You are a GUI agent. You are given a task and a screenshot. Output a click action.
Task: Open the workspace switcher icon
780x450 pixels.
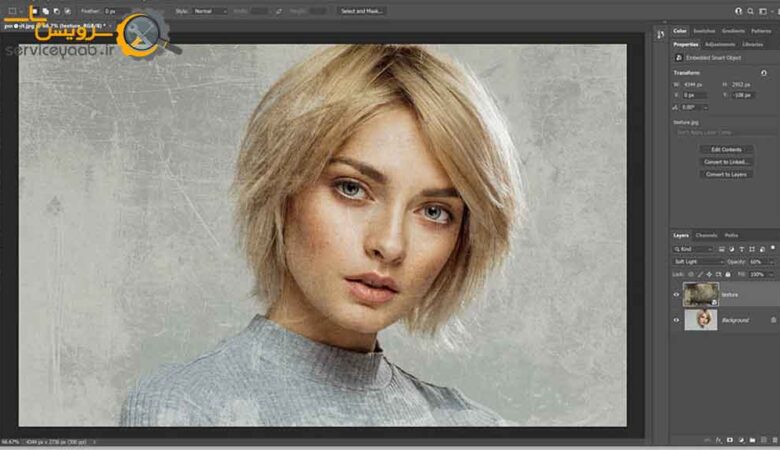click(763, 11)
